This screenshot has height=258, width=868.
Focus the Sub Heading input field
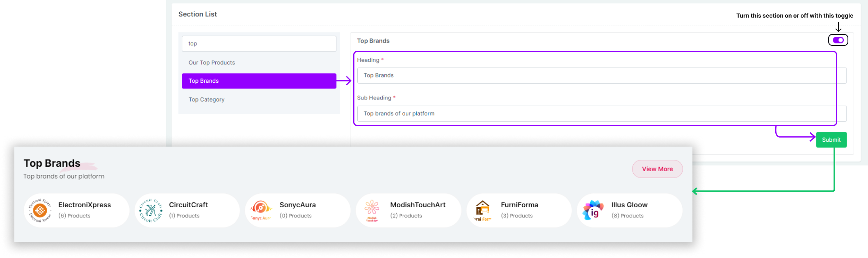[601, 114]
